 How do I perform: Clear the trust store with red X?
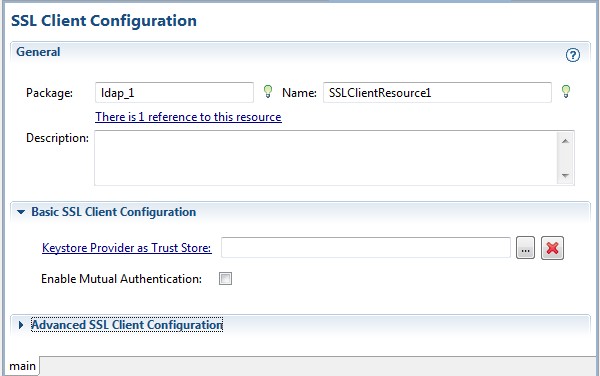point(552,248)
